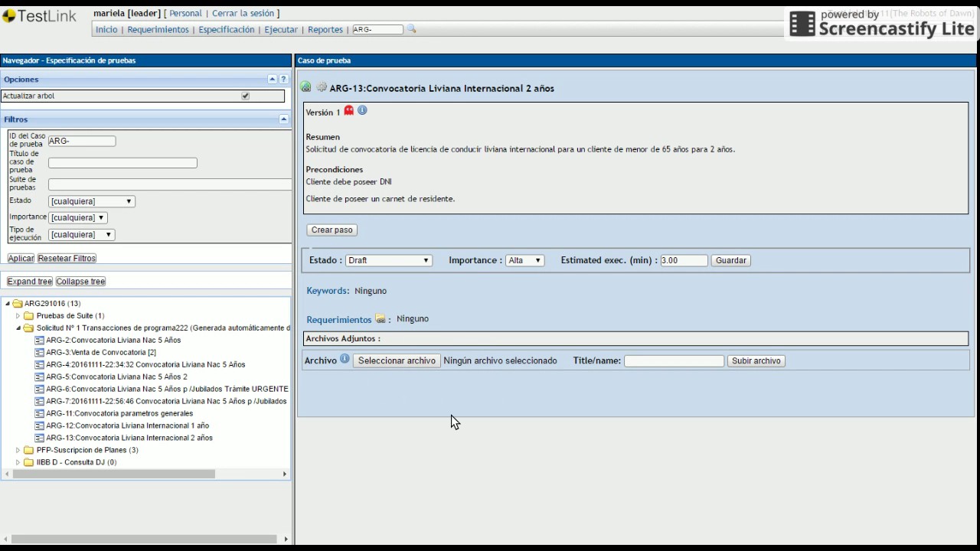Click the help question mark icon in Opciones panel
The height and width of the screenshot is (551, 980).
[283, 79]
